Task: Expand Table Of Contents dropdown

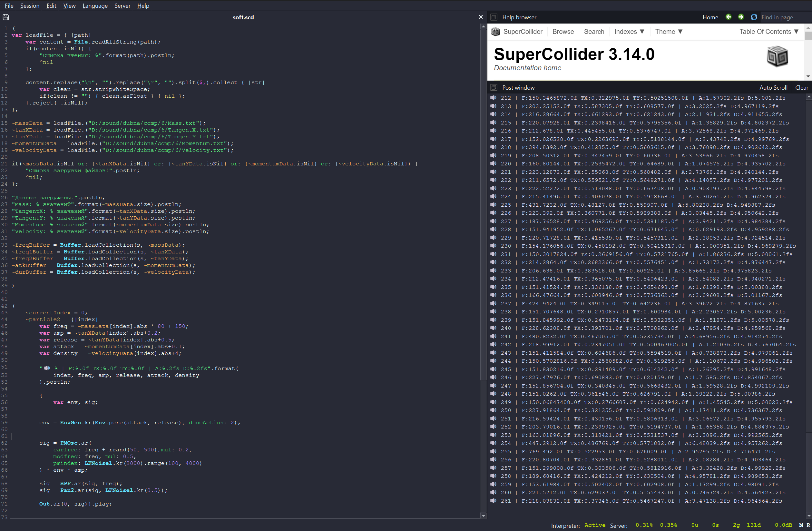Action: (769, 32)
